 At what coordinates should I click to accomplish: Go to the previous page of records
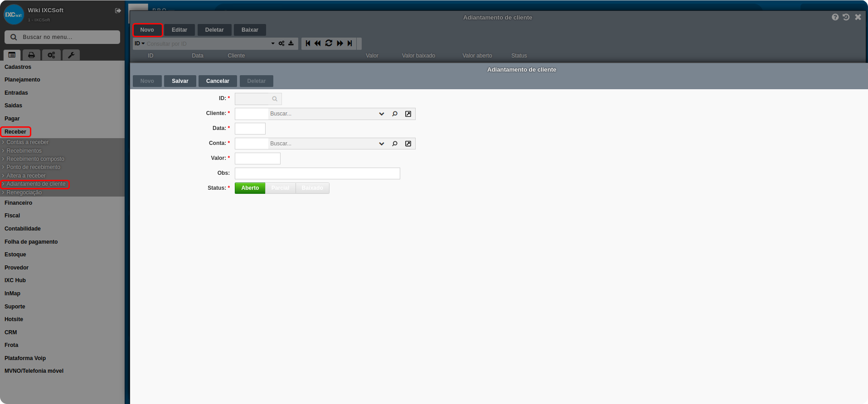pyautogui.click(x=318, y=43)
